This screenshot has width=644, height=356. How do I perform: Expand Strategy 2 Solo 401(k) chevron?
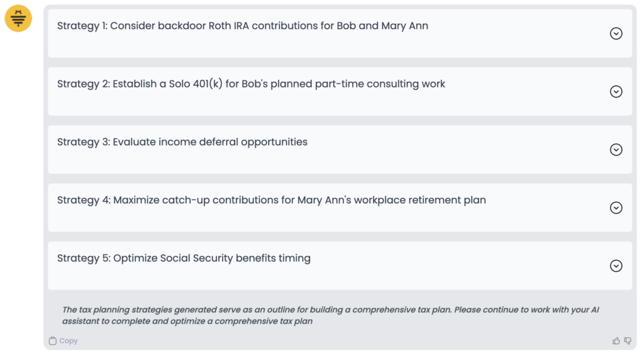[616, 92]
